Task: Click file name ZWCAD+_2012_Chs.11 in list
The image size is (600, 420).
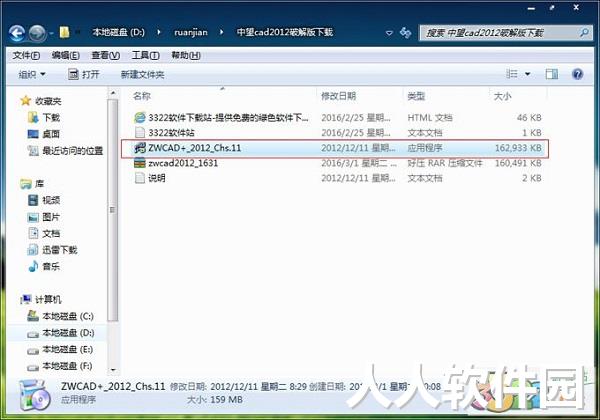Action: (x=195, y=148)
